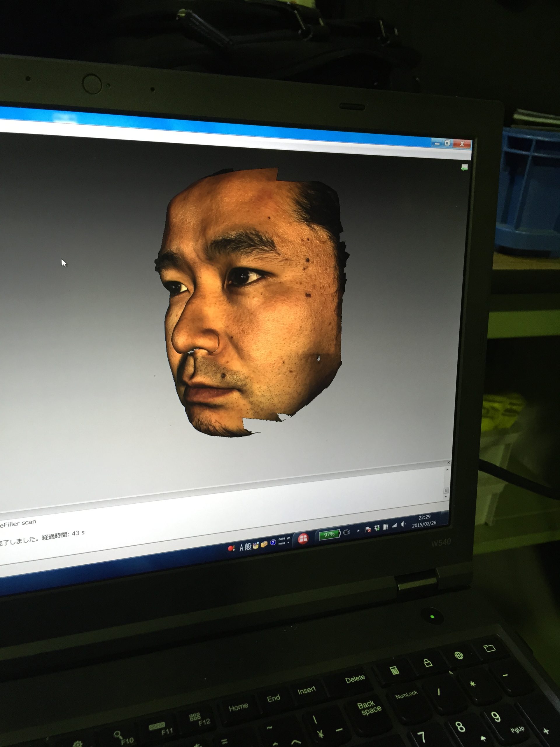Image resolution: width=560 pixels, height=747 pixels.
Task: Click the Dropbox tray icon
Action: click(x=377, y=528)
